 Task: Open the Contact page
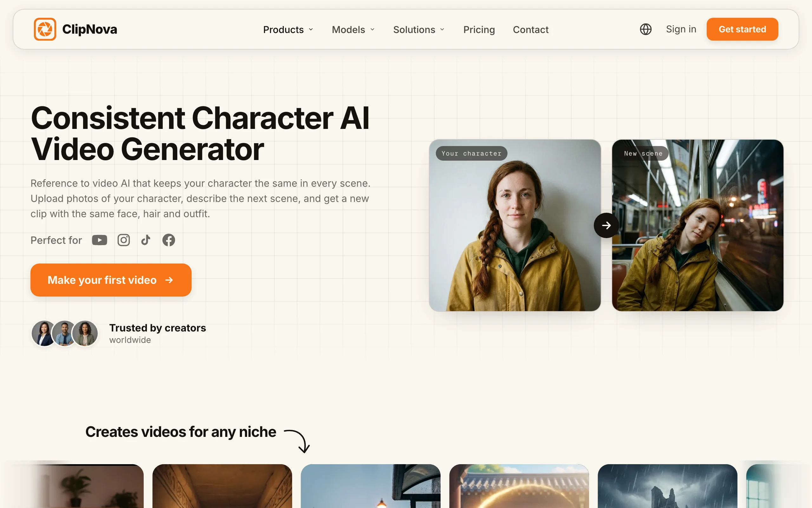pos(530,30)
